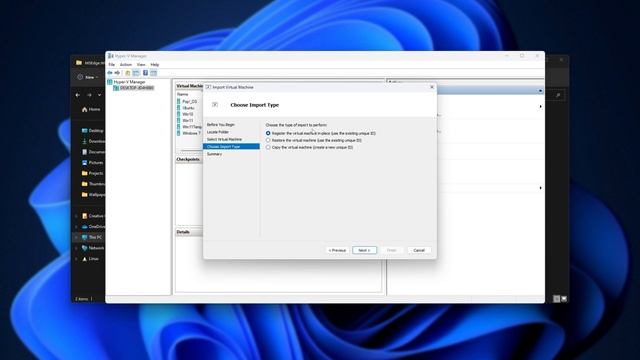Expand the Network node in Explorer sidebar
640x360 pixels.
click(76, 248)
